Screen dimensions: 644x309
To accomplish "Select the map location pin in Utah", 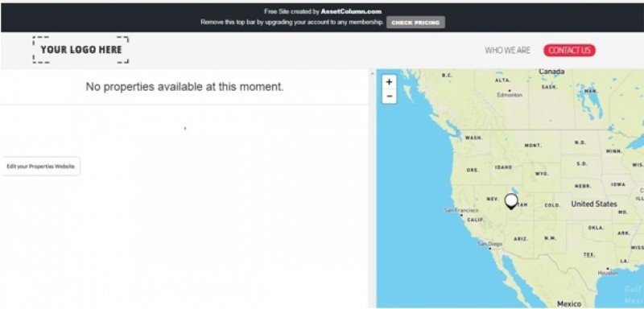I will click(x=511, y=201).
